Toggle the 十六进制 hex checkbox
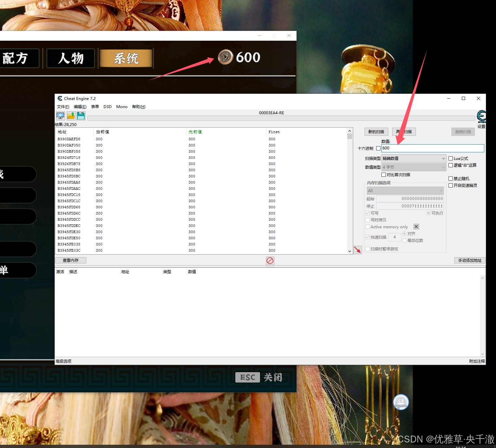496x448 pixels. 378,148
